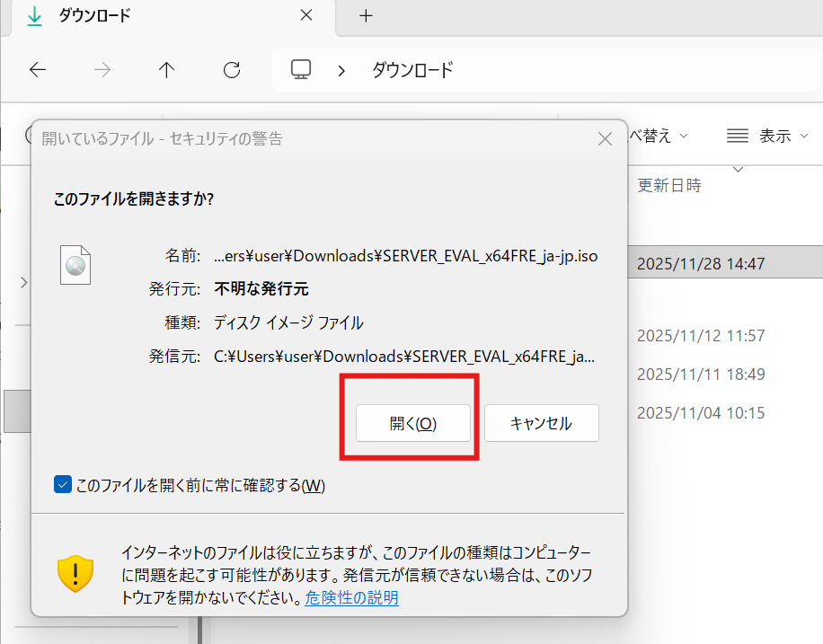Click the ディスク イメージ ファイル type text

[x=288, y=322]
